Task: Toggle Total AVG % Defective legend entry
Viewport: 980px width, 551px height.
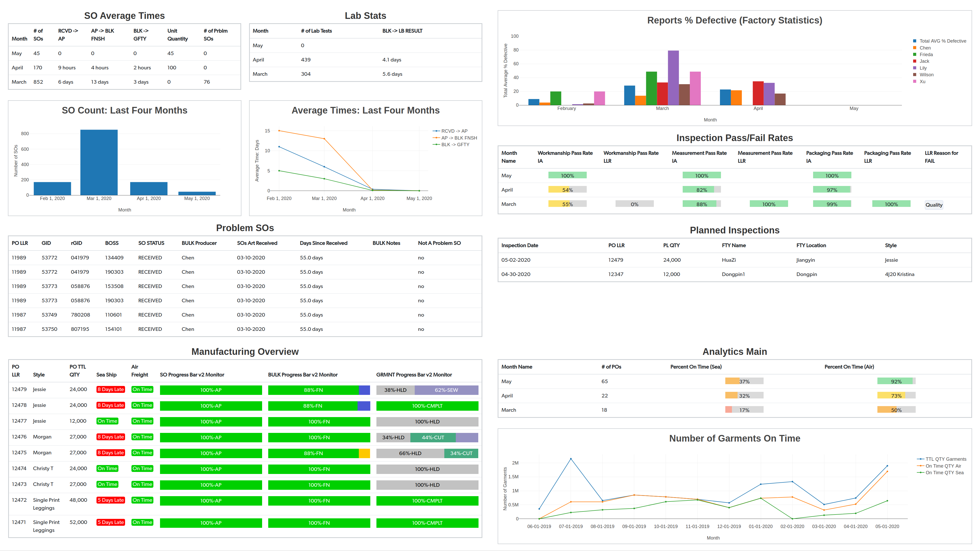Action: point(942,41)
